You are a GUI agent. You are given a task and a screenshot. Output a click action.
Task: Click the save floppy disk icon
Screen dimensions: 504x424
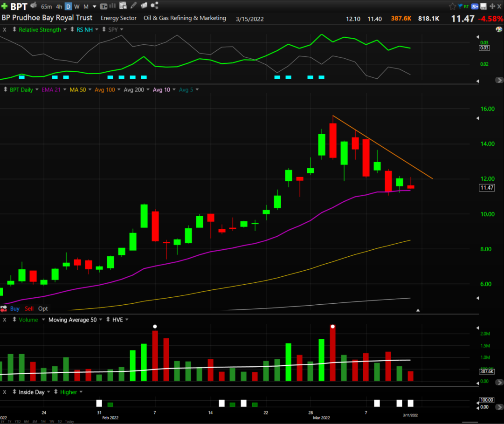point(483,6)
